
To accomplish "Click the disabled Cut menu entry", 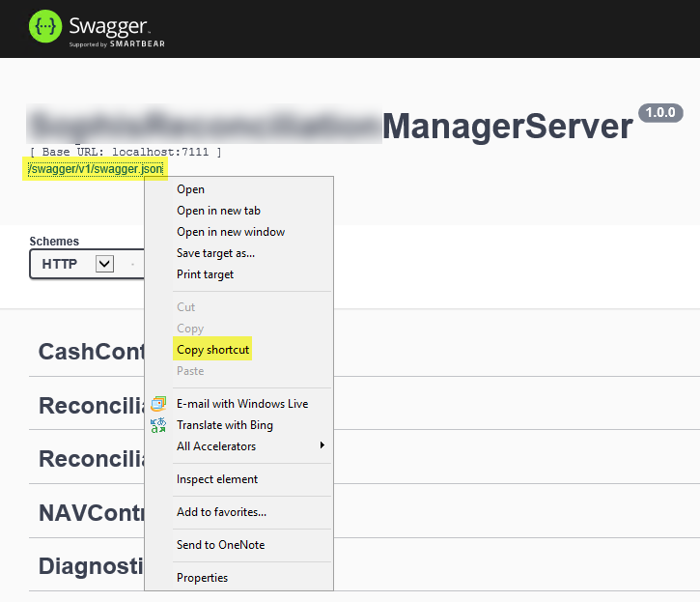I will coord(185,307).
